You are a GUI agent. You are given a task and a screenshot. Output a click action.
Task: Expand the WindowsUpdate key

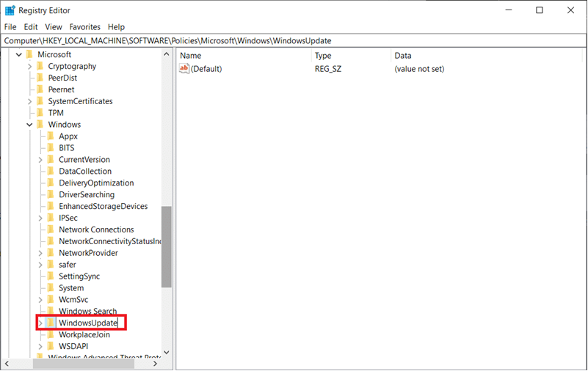[x=40, y=323]
